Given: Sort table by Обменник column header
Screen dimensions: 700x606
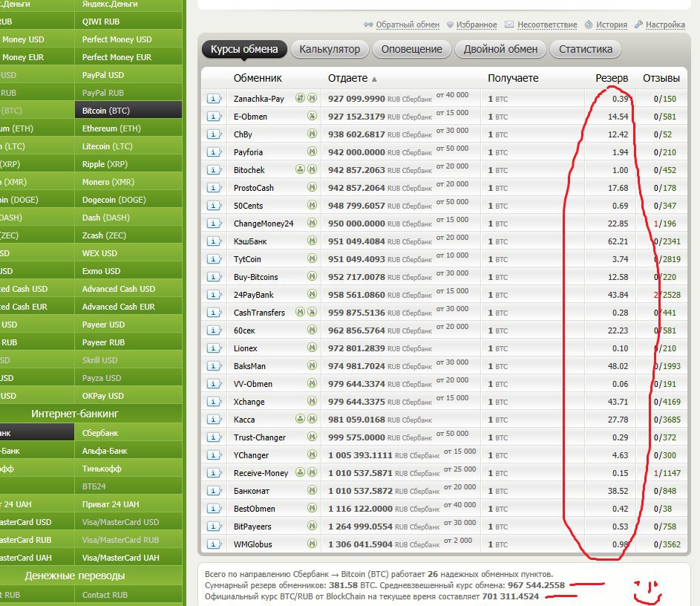Looking at the screenshot, I should 258,78.
